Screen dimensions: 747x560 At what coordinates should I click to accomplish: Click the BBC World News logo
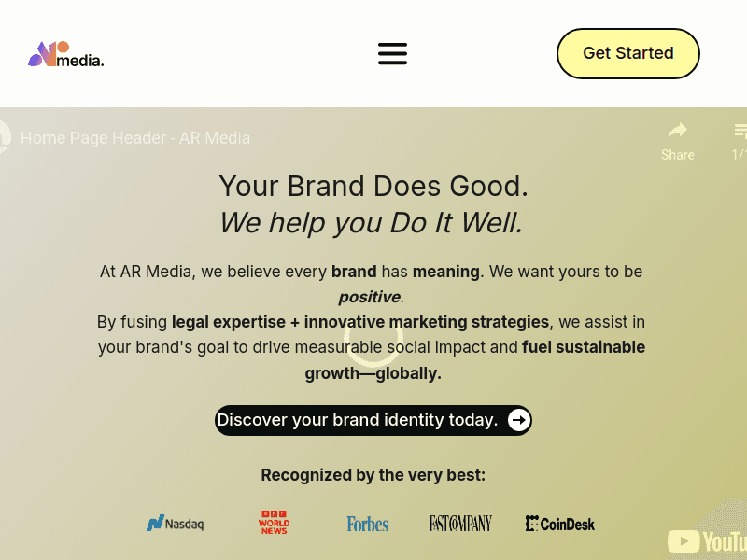(x=274, y=523)
